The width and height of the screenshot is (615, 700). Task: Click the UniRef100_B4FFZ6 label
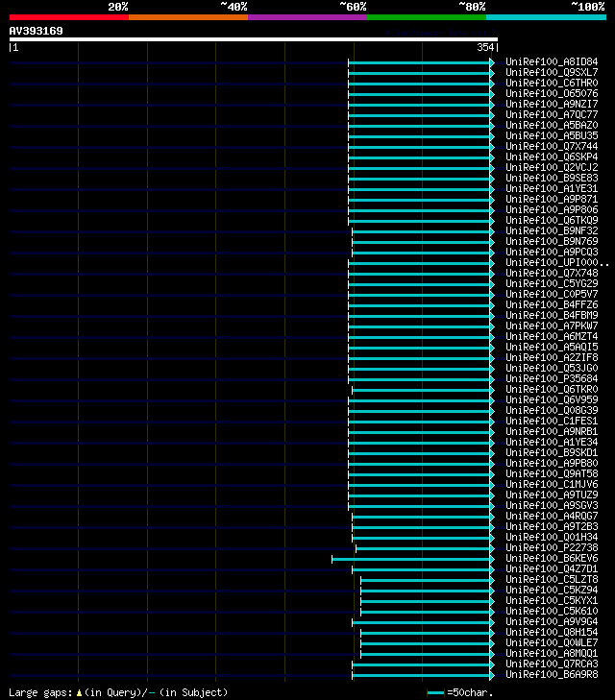pyautogui.click(x=552, y=305)
